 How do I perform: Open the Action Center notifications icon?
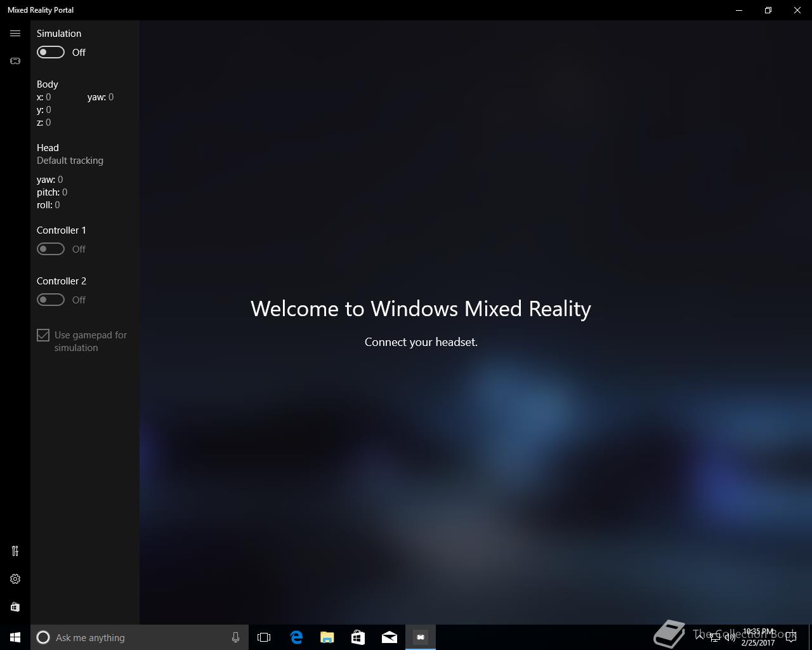(791, 637)
